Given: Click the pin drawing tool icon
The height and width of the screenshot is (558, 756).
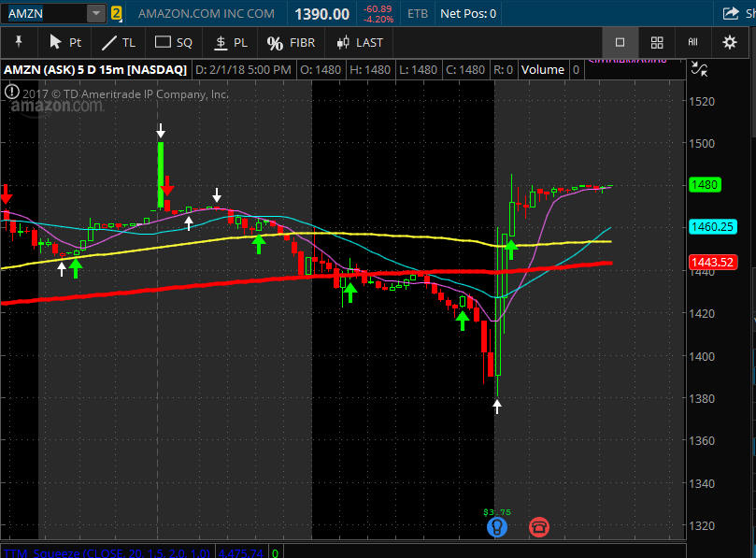Looking at the screenshot, I should tap(19, 42).
